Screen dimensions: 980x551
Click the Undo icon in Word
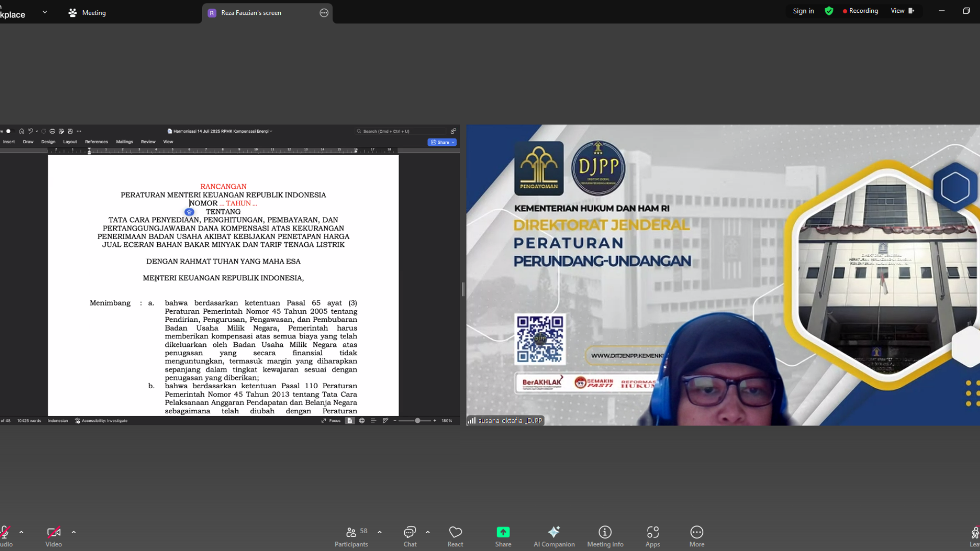tap(31, 131)
